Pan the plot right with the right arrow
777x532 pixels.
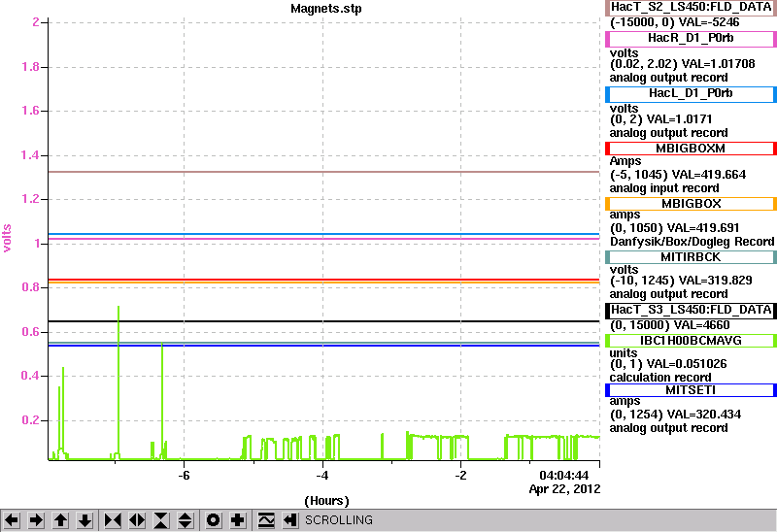36,520
